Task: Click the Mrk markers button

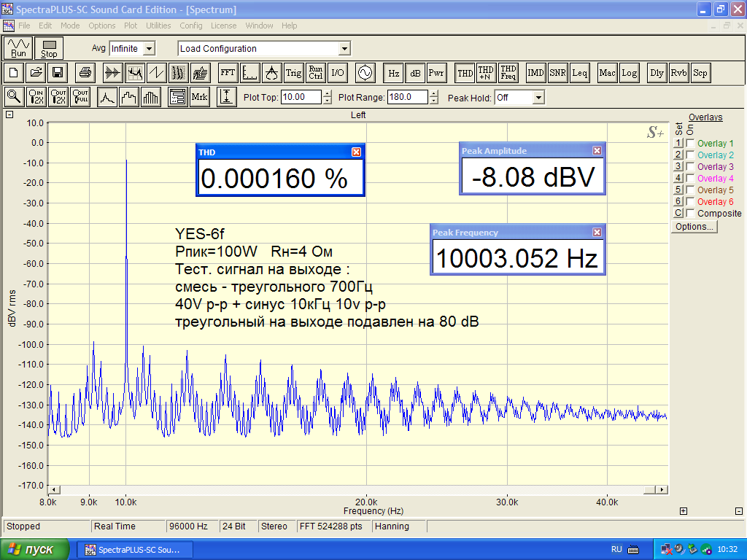Action: point(200,97)
